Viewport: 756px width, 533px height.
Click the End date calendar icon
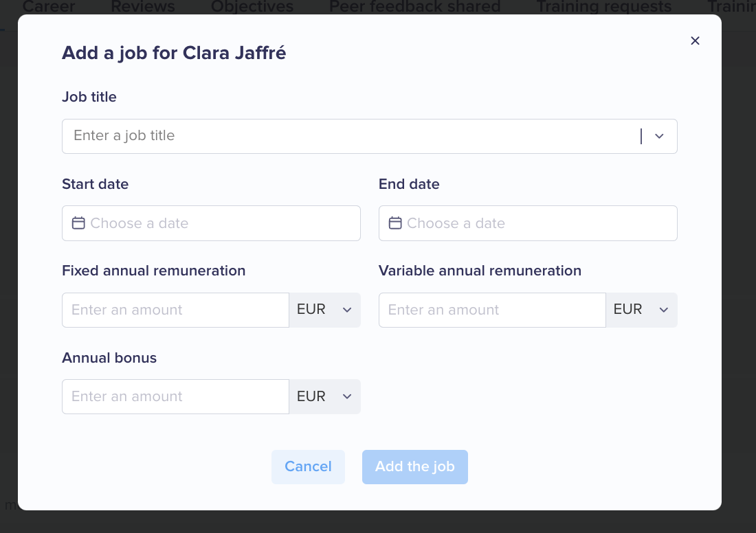coord(395,223)
